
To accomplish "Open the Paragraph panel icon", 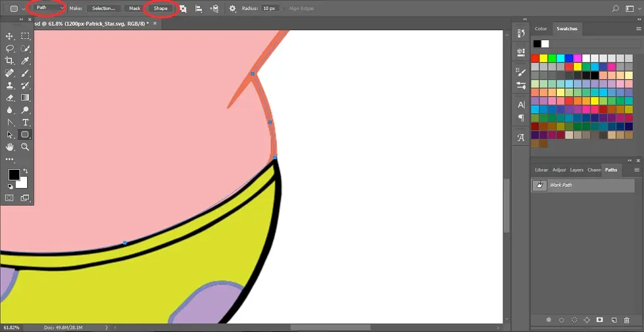I will [x=521, y=118].
